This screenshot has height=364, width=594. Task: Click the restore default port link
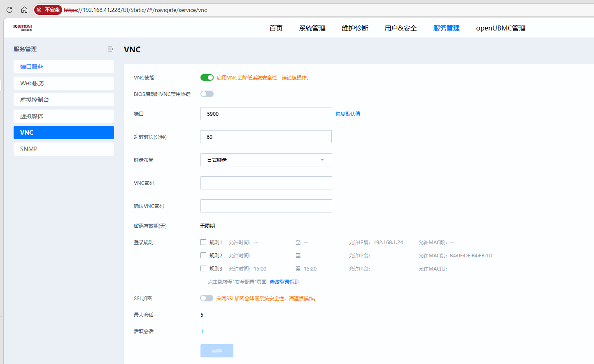(348, 114)
